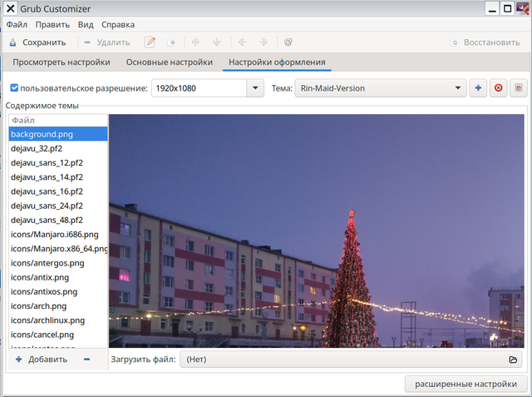Open the Файл menu
Image resolution: width=532 pixels, height=397 pixels.
17,25
